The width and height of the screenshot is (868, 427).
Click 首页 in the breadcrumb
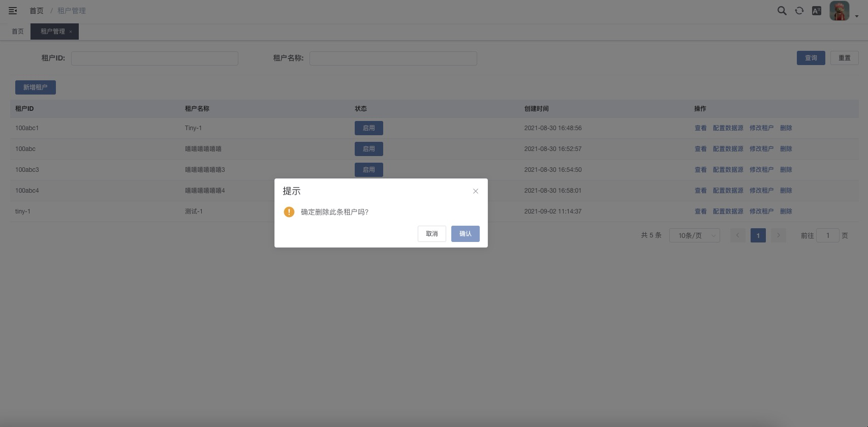click(x=36, y=11)
